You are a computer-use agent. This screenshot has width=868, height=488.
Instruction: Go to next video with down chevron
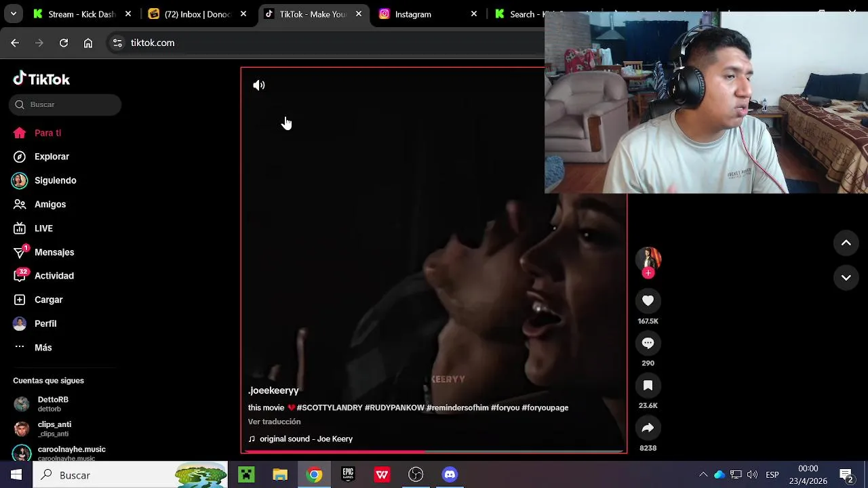point(846,277)
